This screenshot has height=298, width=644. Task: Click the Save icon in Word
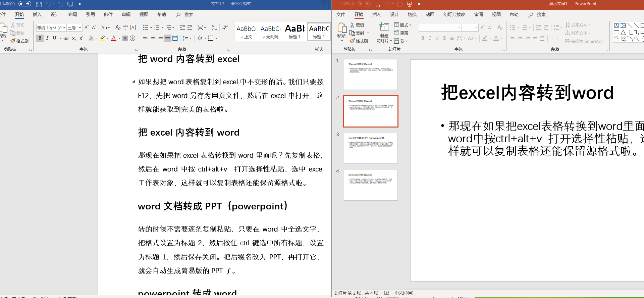39,4
